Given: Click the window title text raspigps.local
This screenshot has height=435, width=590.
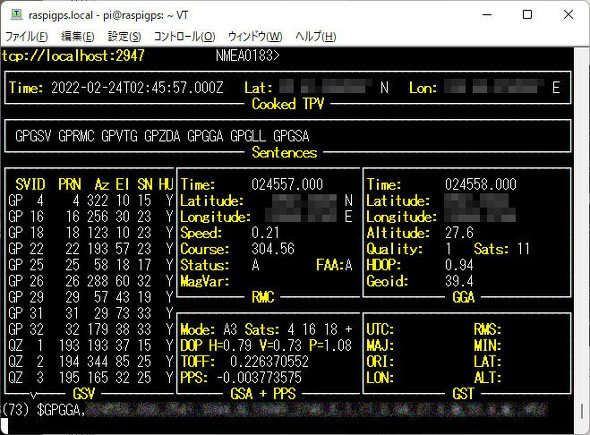Looking at the screenshot, I should [61, 15].
